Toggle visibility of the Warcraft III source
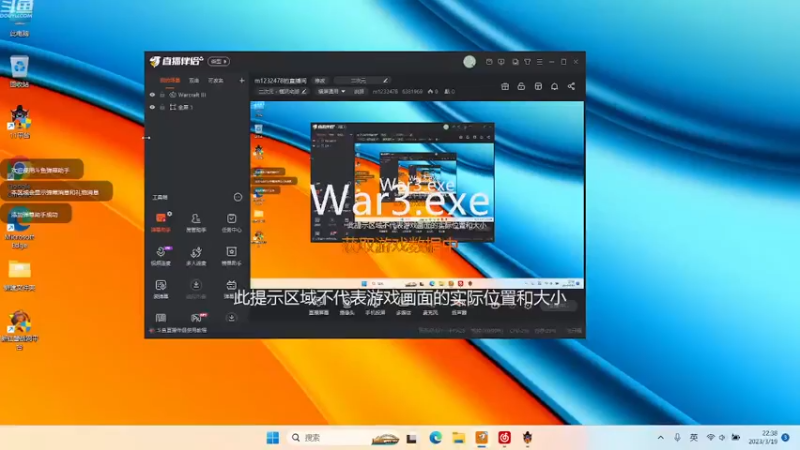 pyautogui.click(x=152, y=95)
